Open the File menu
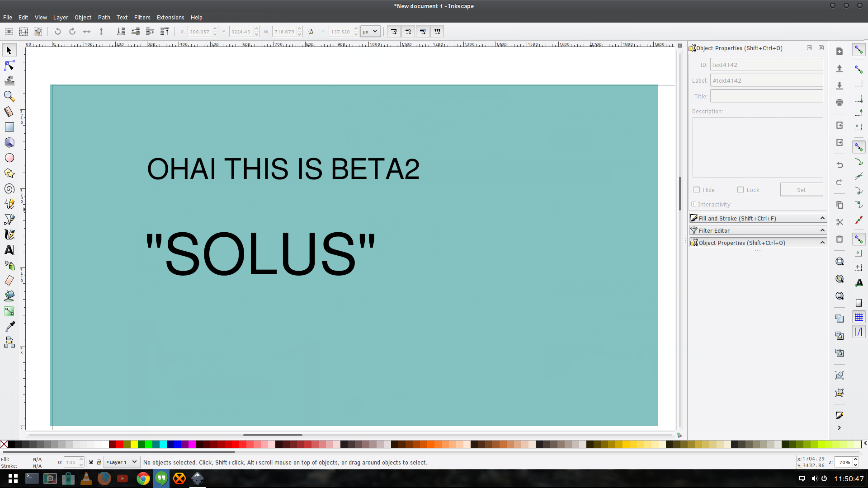The width and height of the screenshot is (868, 488). point(8,17)
